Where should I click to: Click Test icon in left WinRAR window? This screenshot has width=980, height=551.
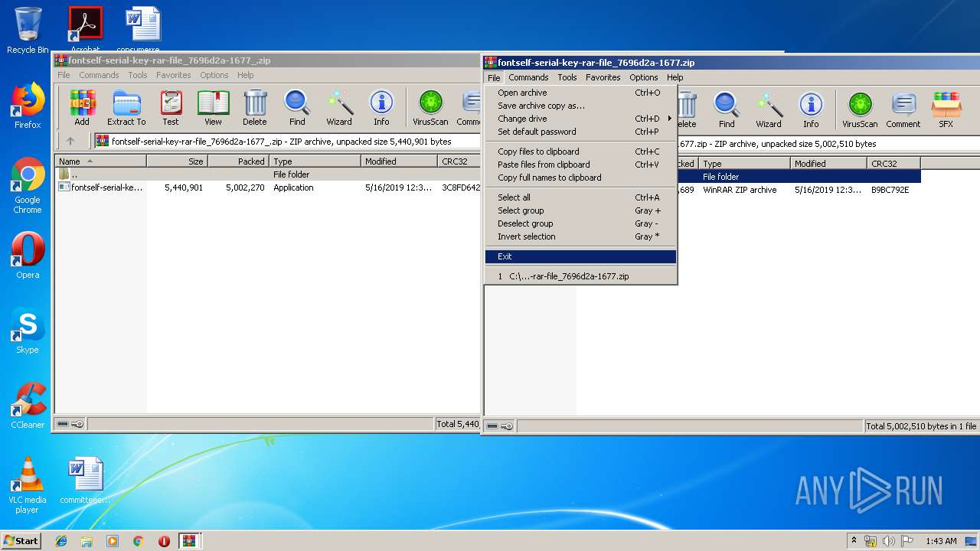point(171,108)
